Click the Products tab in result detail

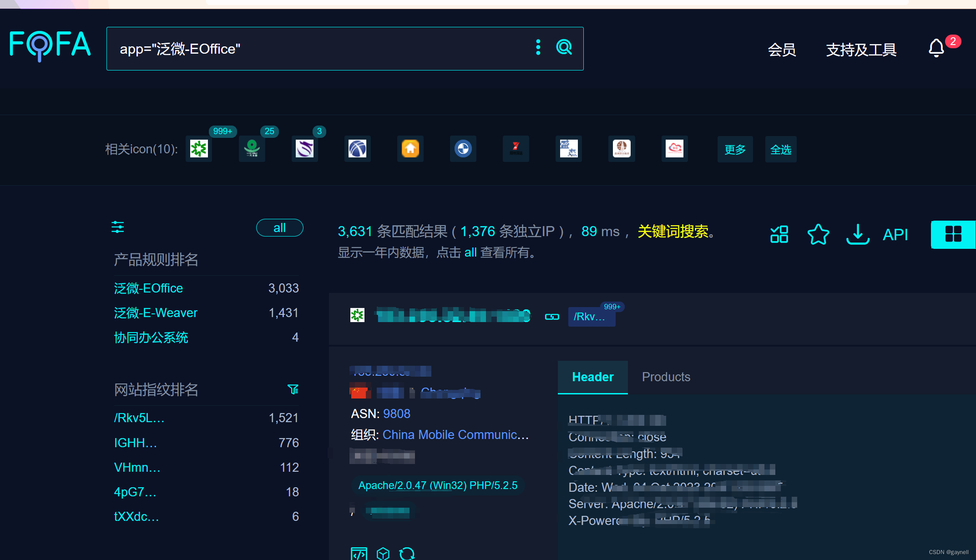tap(666, 377)
